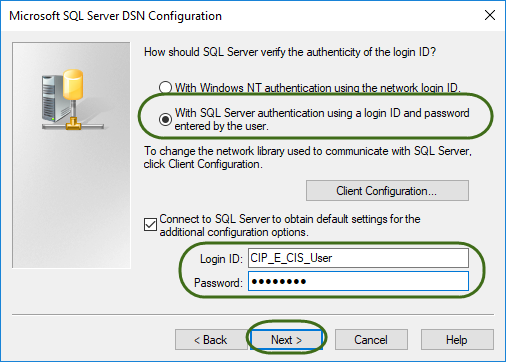Click the Login ID input field

(358, 258)
